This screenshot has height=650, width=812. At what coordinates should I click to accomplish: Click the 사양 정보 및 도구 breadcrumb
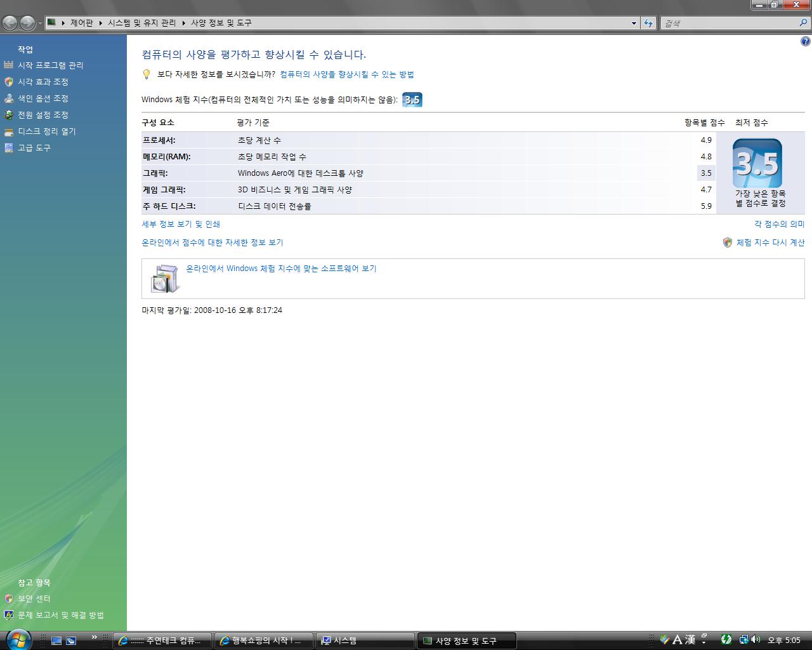pos(221,23)
